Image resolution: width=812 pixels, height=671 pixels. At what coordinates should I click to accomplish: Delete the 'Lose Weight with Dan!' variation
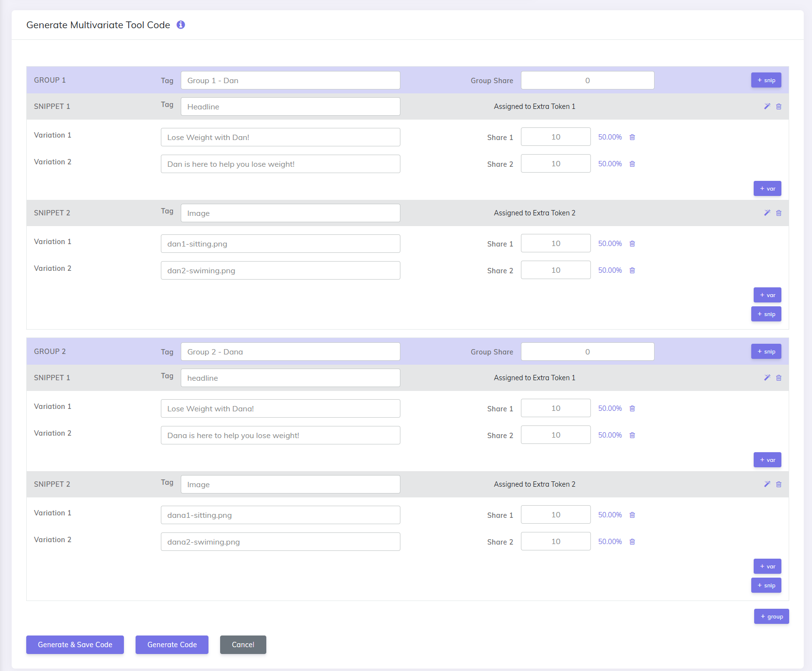coord(632,137)
